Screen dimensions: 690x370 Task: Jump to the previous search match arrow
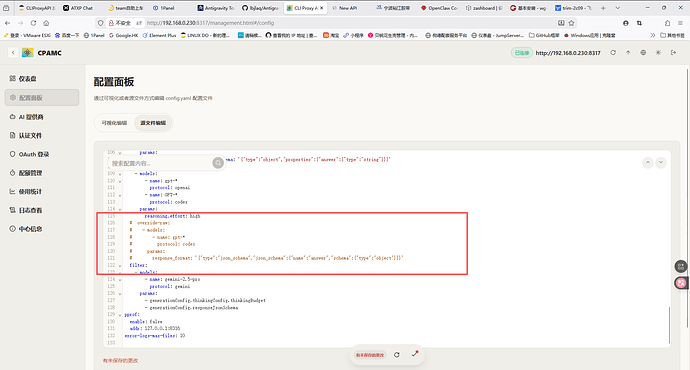coord(648,163)
